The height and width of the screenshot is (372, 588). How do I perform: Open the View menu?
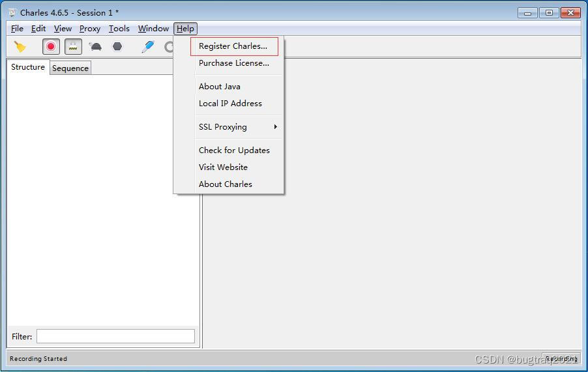pos(63,29)
